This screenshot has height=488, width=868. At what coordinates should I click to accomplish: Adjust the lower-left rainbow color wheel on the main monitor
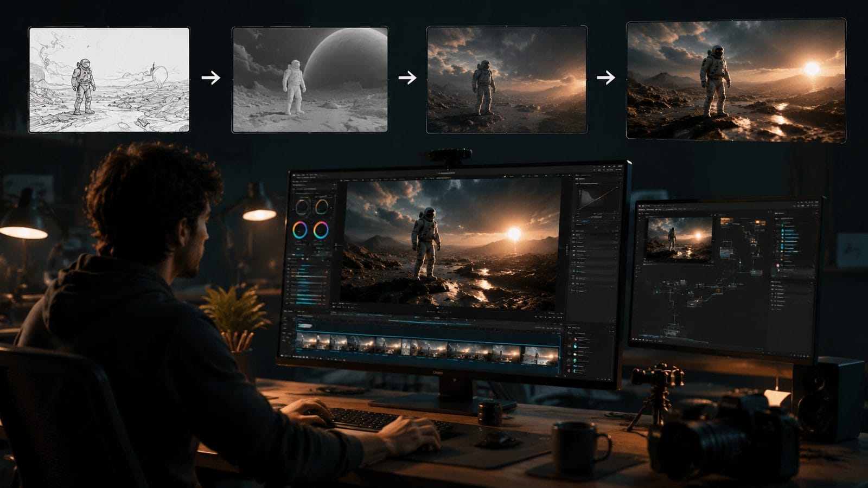click(x=300, y=230)
